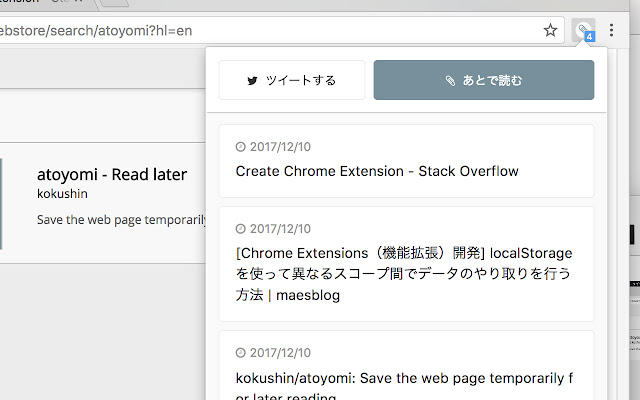Click the paperclip icon on あとで読む
This screenshot has width=640, height=400.
[x=451, y=80]
